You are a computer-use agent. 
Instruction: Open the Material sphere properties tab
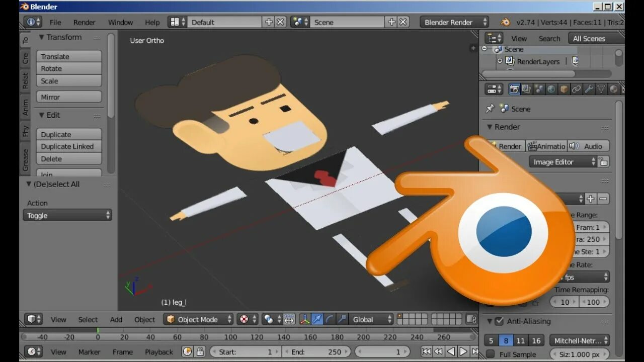click(x=614, y=89)
